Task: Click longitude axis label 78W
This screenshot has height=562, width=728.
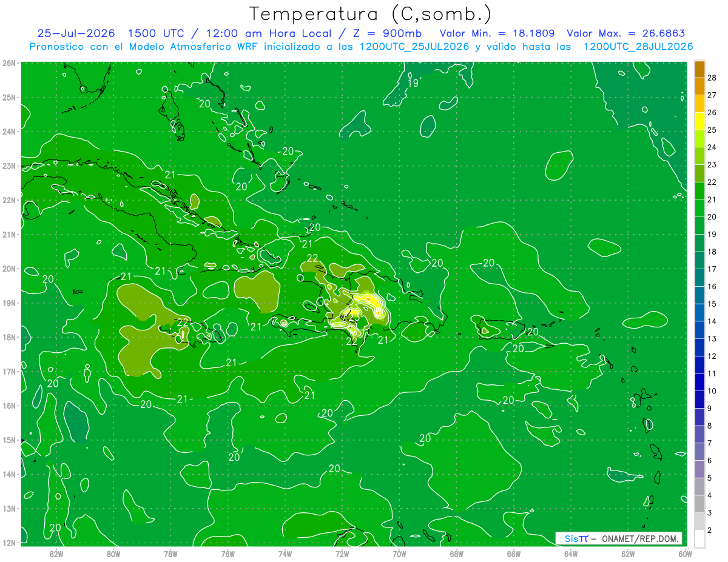Action: tap(170, 554)
